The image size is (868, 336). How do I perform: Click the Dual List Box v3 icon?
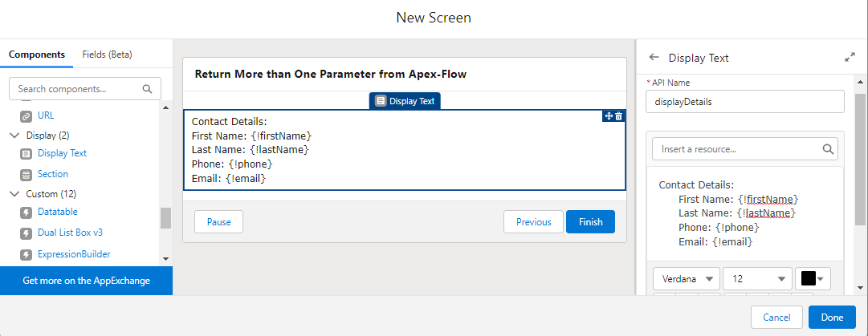pos(26,233)
